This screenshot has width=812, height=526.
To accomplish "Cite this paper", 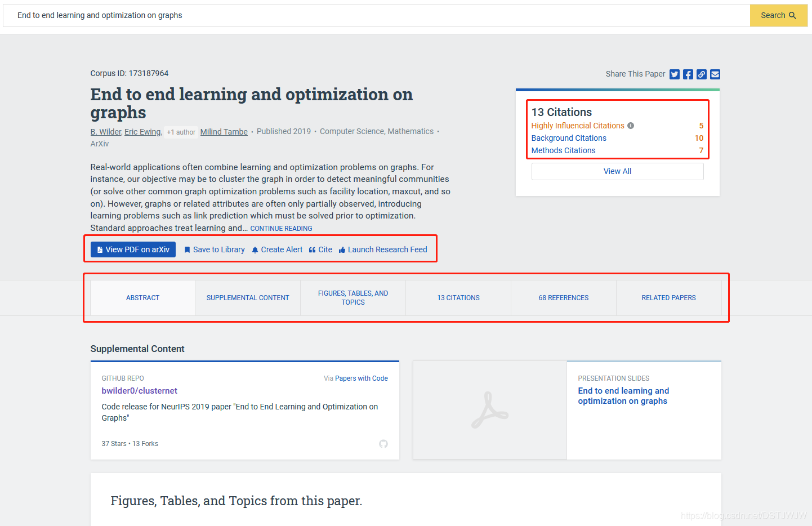I will coord(320,249).
